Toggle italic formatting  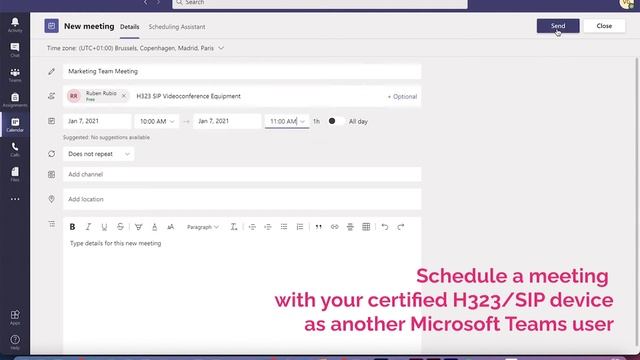click(88, 227)
